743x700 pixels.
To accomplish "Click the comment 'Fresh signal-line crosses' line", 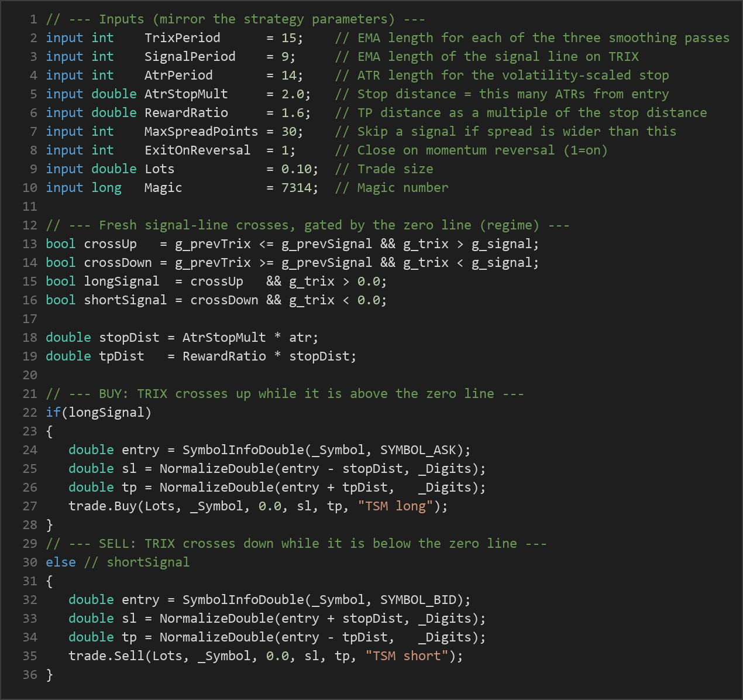I will [x=308, y=225].
